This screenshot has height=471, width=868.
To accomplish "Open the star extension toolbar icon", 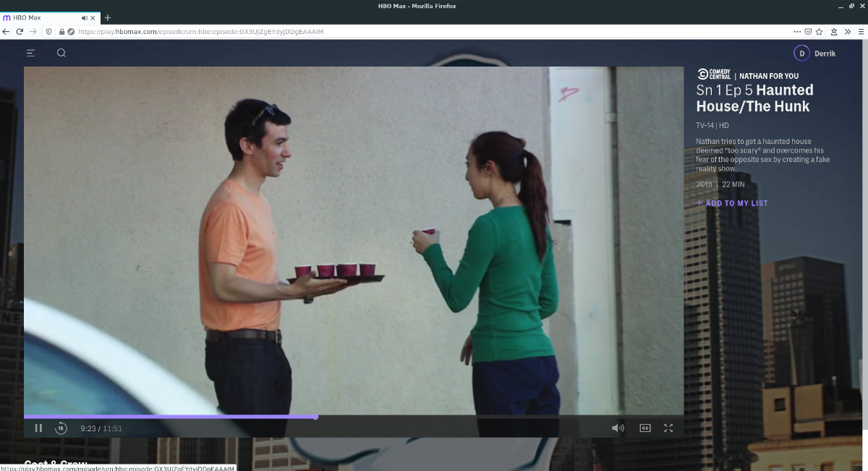I will (834, 32).
